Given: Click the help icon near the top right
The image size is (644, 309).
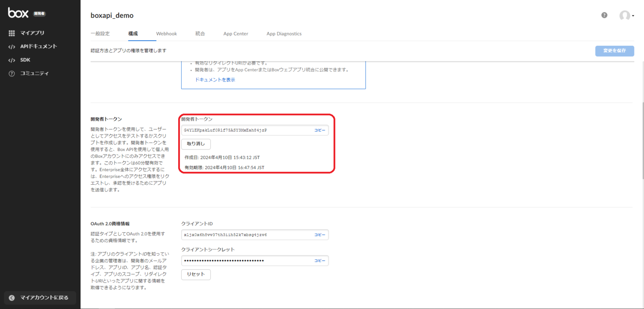Looking at the screenshot, I should [604, 15].
